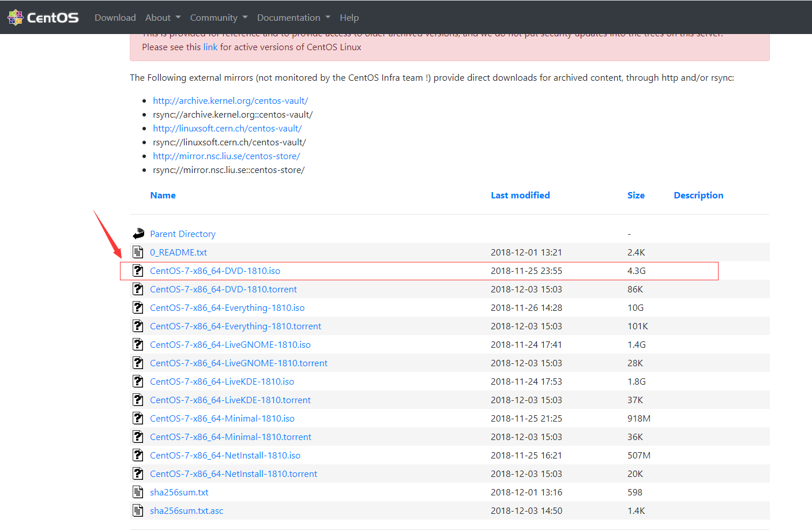The image size is (812, 530).
Task: Click the CentOS logo in the navbar
Action: coord(43,17)
